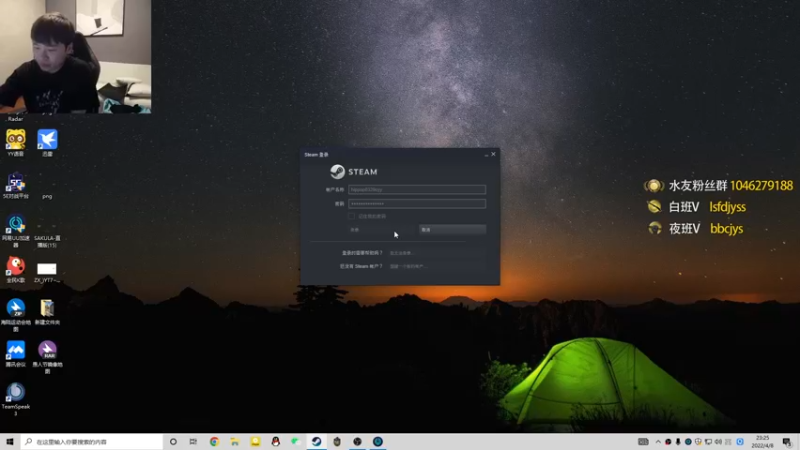Open the create new Steam account link
The image size is (800, 450).
[408, 266]
